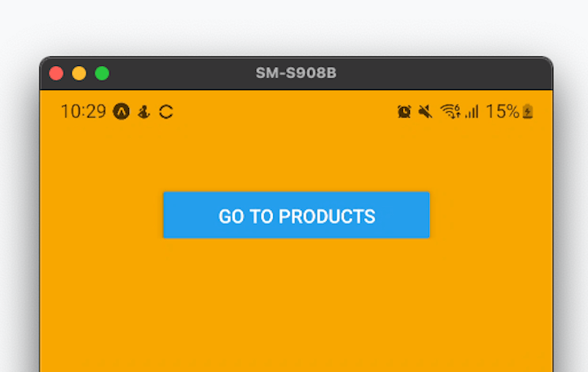The image size is (588, 372).
Task: Tap the 10:29 clock in status bar
Action: click(x=83, y=111)
